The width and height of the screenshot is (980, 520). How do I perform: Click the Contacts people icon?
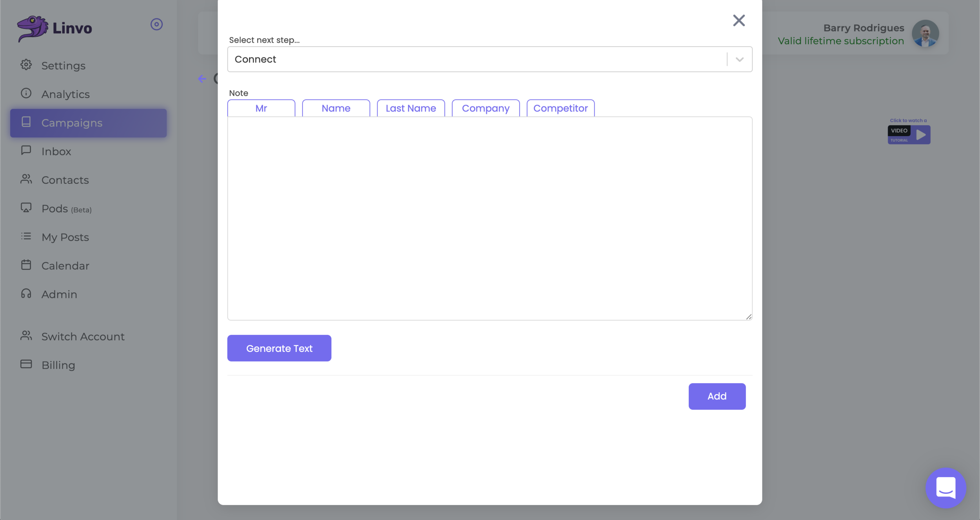pos(26,179)
